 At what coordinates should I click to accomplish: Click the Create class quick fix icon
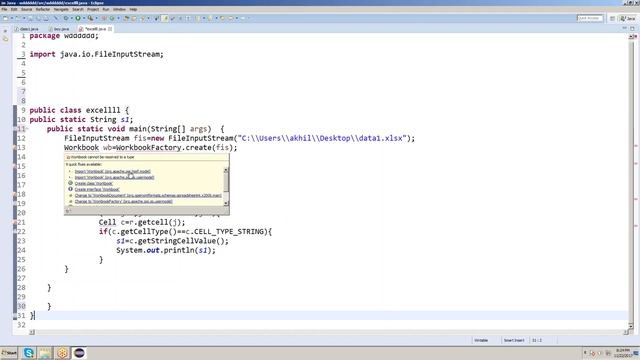[70, 183]
